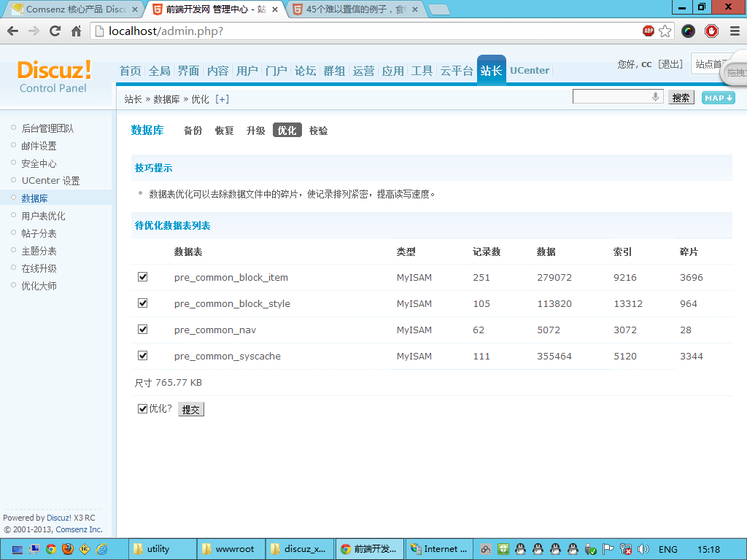This screenshot has height=560, width=747.
Task: Open 优化大师 in the sidebar
Action: tap(39, 286)
